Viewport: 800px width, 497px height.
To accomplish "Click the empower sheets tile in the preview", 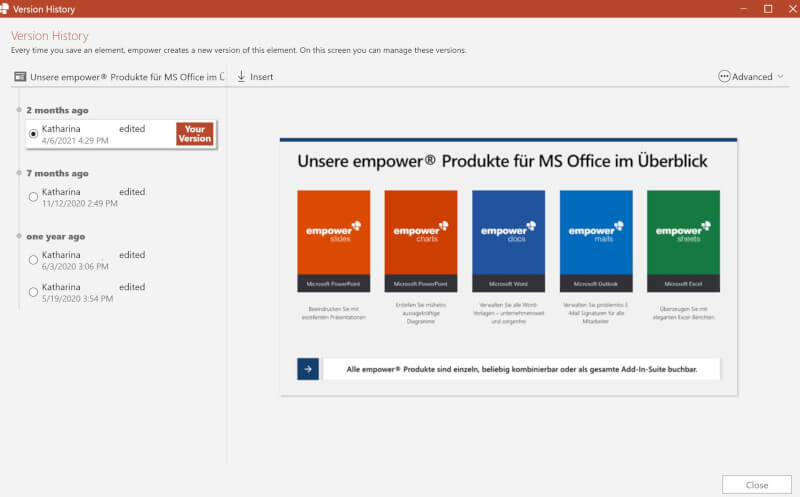I will point(683,241).
